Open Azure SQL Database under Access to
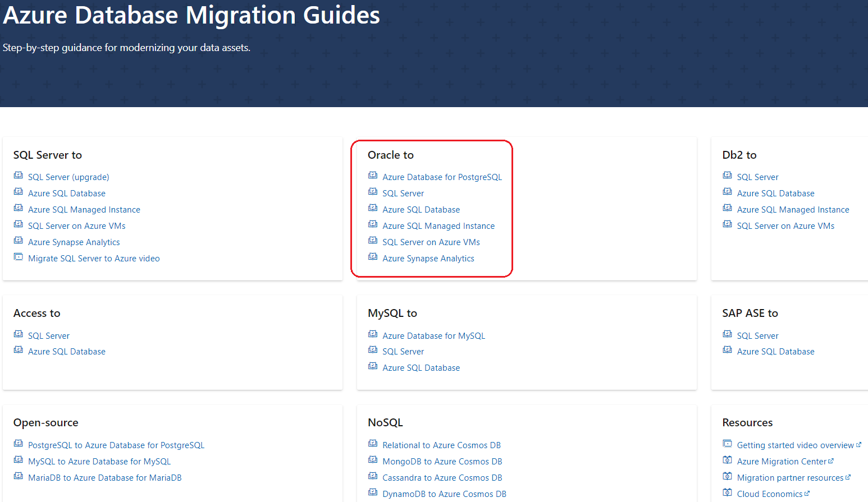The image size is (868, 502). point(67,352)
